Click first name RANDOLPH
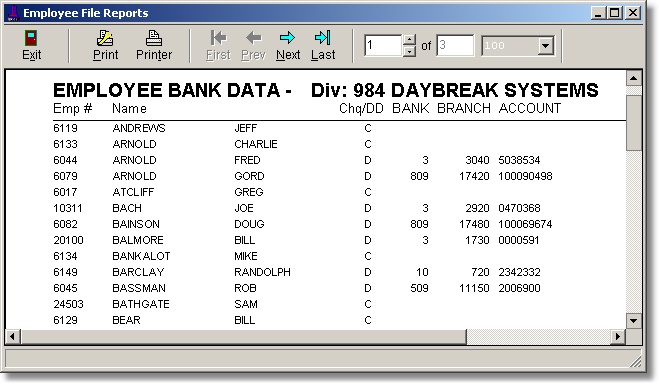Image resolution: width=659 pixels, height=385 pixels. [x=262, y=272]
